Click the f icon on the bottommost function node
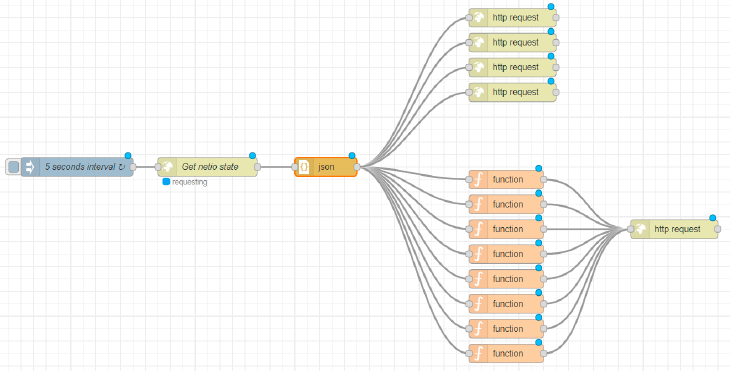Image resolution: width=730 pixels, height=371 pixels. pyautogui.click(x=478, y=353)
